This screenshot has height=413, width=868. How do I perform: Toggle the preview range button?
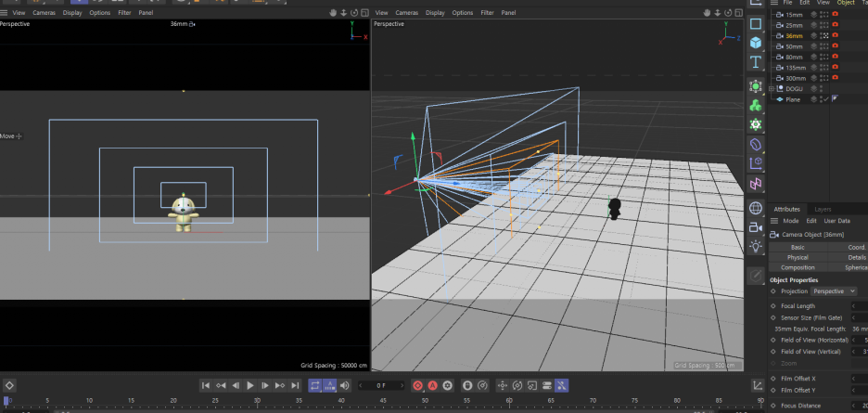pos(330,385)
